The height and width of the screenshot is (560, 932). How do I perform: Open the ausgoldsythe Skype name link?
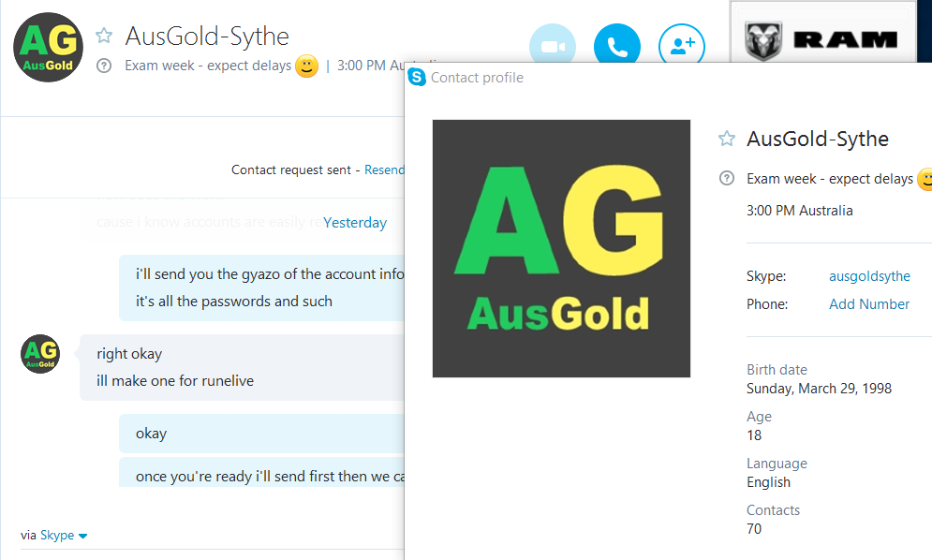pyautogui.click(x=869, y=276)
